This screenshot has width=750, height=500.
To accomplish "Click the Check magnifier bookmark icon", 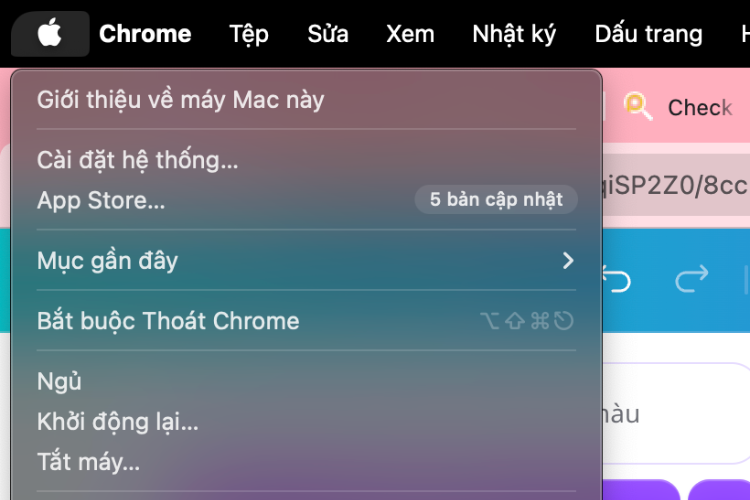I will click(x=638, y=106).
